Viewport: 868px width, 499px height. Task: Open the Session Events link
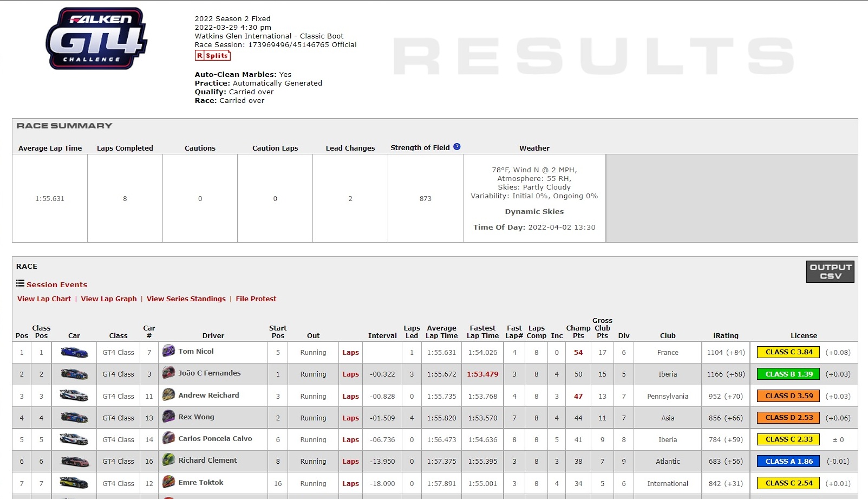click(57, 284)
